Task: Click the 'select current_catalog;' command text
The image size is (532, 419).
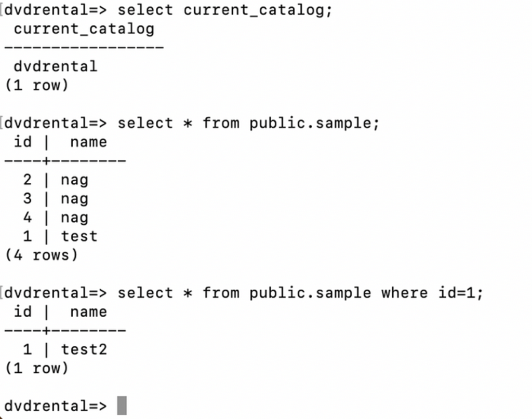Action: coord(224,10)
